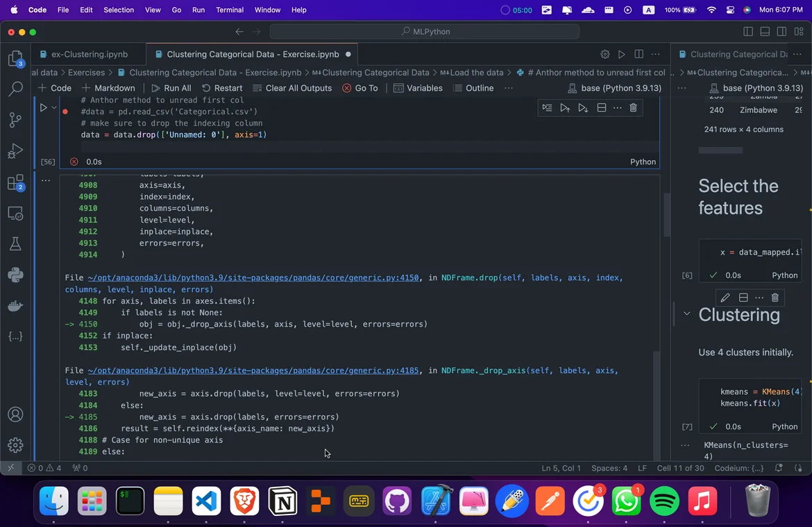Open the Extensions view
The width and height of the screenshot is (812, 527).
(x=15, y=183)
